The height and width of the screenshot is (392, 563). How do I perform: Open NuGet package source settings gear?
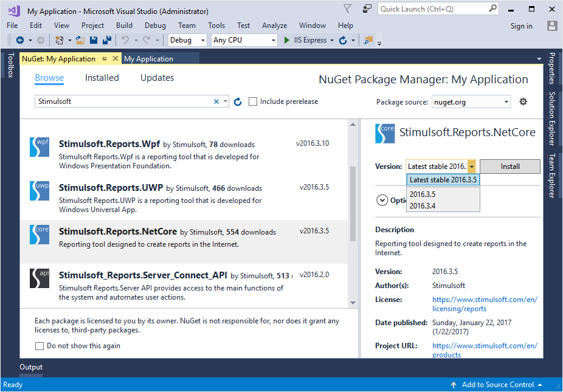coord(523,101)
